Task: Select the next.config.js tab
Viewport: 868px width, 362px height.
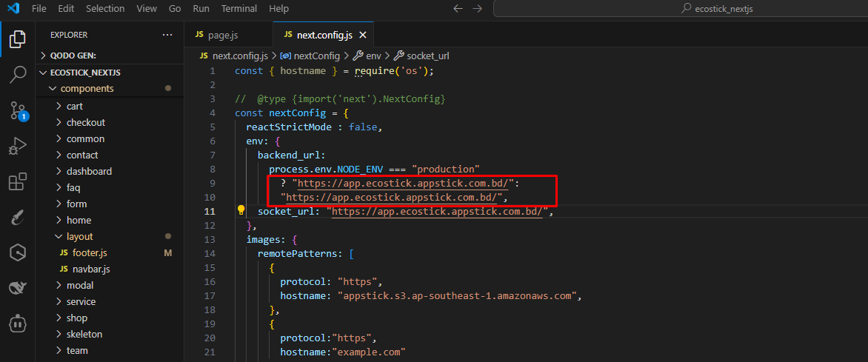Action: tap(324, 35)
